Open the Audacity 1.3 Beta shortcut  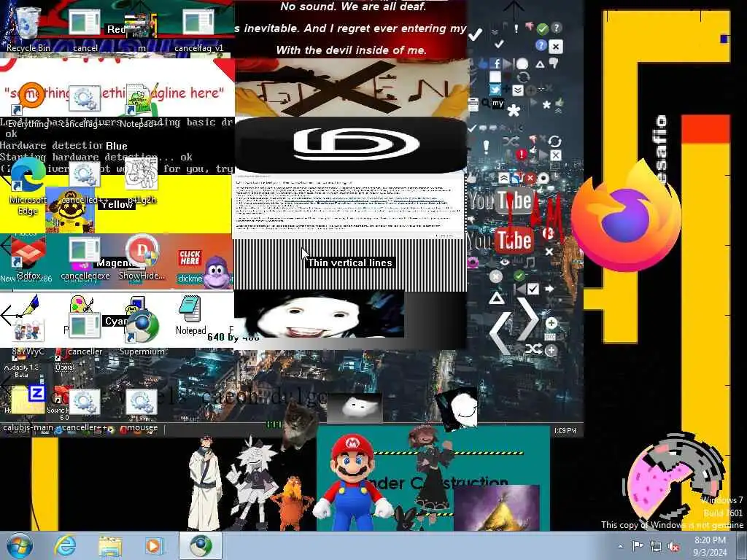coord(21,366)
